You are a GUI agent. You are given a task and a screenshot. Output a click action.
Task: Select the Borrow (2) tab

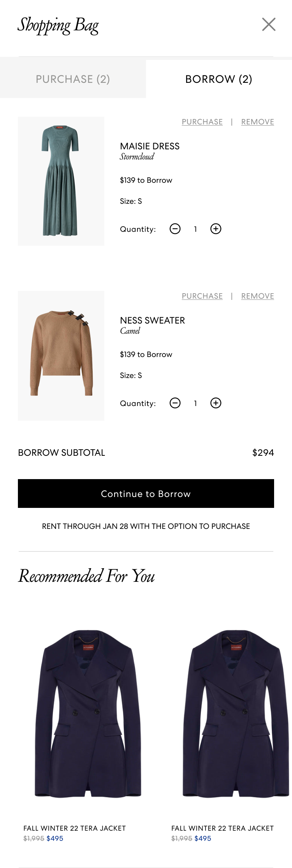(x=219, y=79)
